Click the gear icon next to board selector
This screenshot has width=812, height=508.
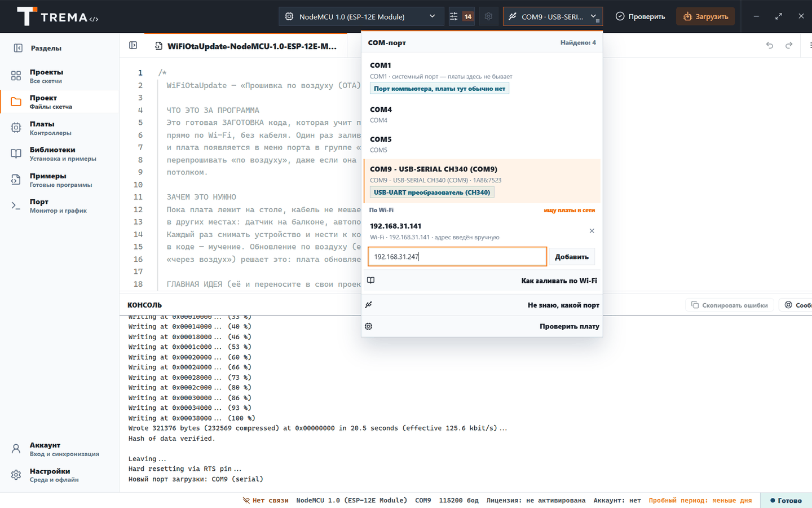tap(488, 16)
